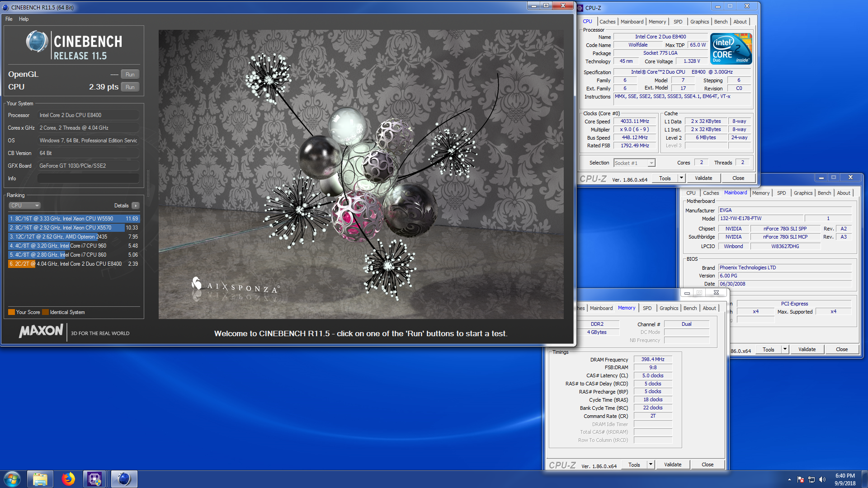Click the MAXON logo
This screenshot has width=868, height=488.
[x=41, y=331]
